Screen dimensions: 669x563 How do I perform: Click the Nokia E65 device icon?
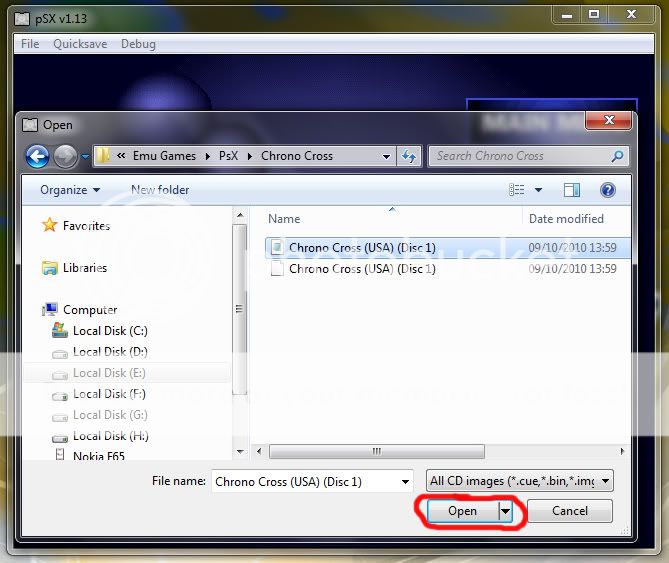click(60, 454)
